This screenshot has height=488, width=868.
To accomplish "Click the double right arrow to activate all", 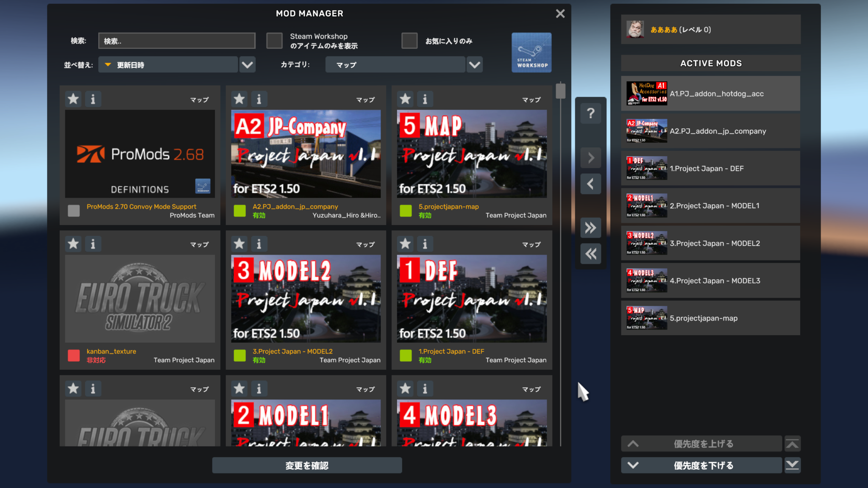I will pos(590,227).
